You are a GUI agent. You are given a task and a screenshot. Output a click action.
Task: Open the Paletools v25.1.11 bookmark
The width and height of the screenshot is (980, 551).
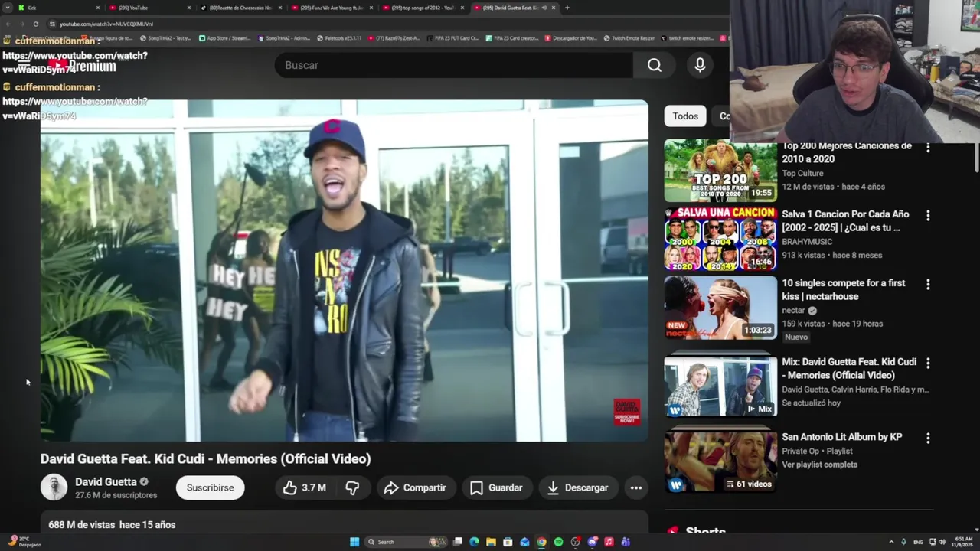[339, 38]
